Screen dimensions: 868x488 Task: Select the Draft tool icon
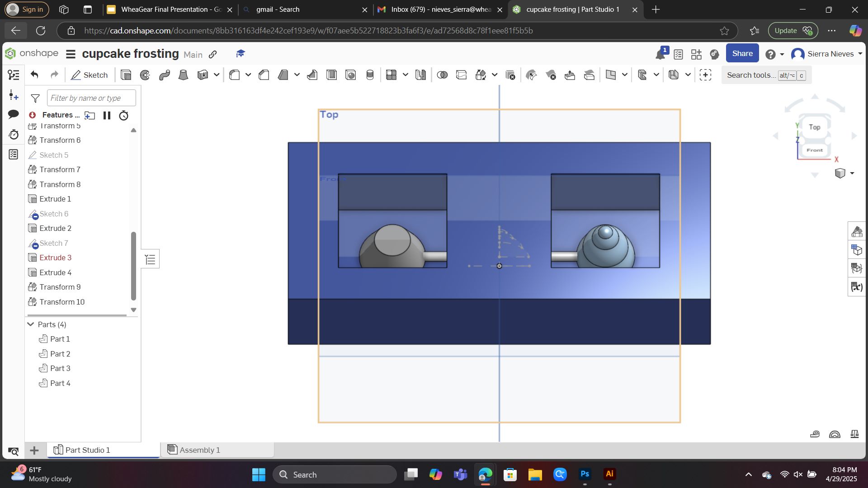coord(283,75)
